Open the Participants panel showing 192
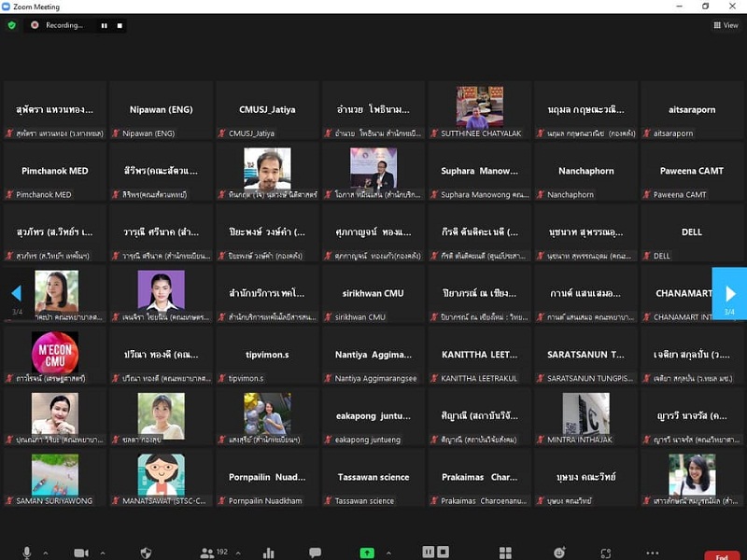This screenshot has height=560, width=747. pos(207,553)
